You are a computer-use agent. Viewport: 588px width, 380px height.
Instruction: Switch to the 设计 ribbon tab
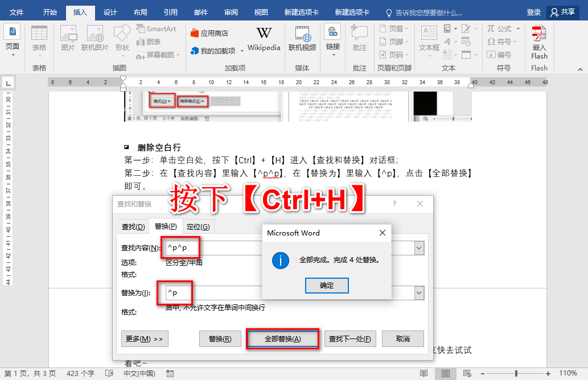[x=110, y=13]
